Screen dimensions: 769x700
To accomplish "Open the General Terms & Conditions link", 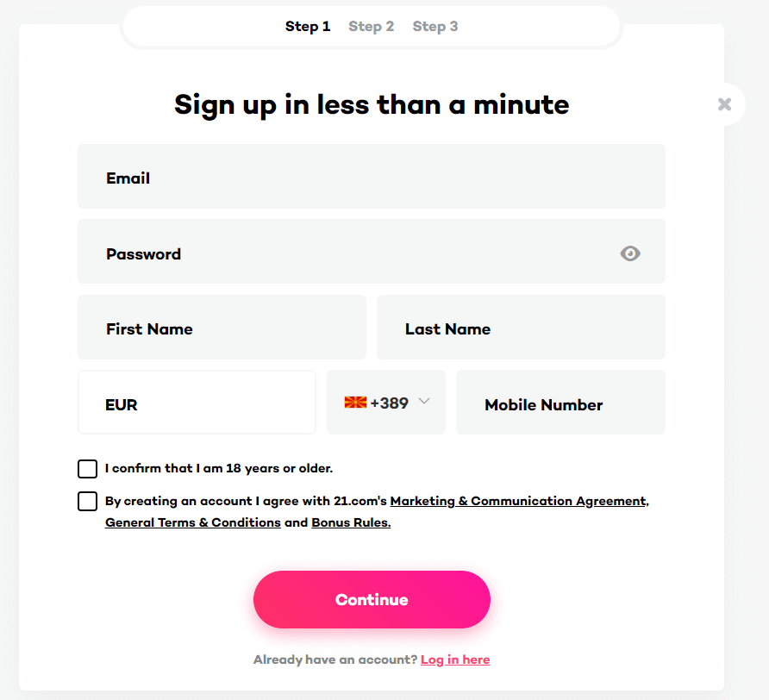I will (x=193, y=523).
